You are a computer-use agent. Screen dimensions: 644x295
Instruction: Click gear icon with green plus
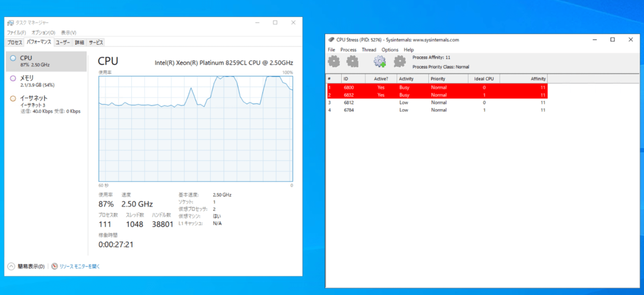380,61
